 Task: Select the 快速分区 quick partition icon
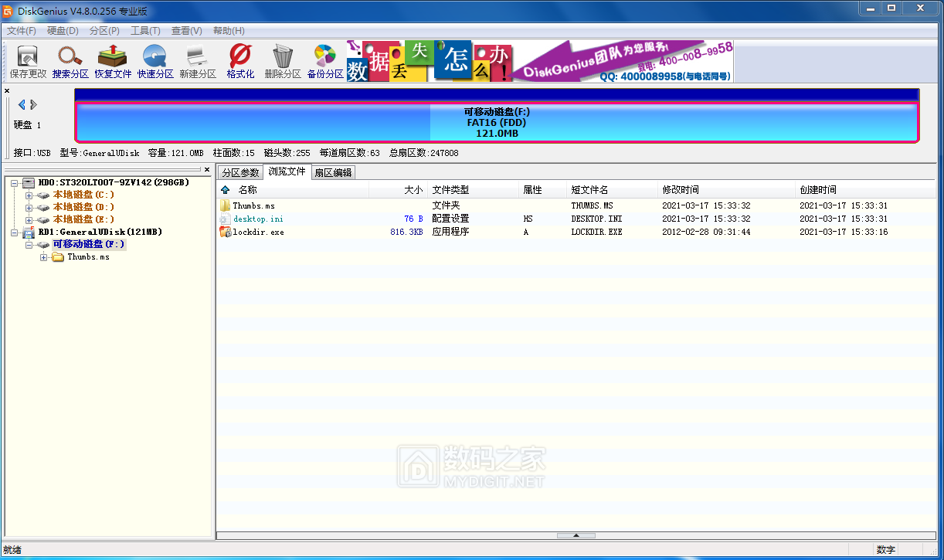coord(155,62)
